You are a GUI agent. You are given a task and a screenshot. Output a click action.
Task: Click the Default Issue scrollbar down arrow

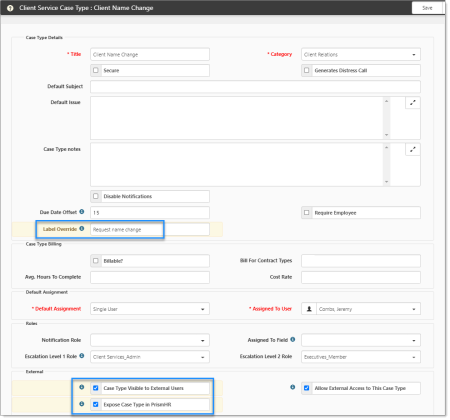click(x=387, y=135)
